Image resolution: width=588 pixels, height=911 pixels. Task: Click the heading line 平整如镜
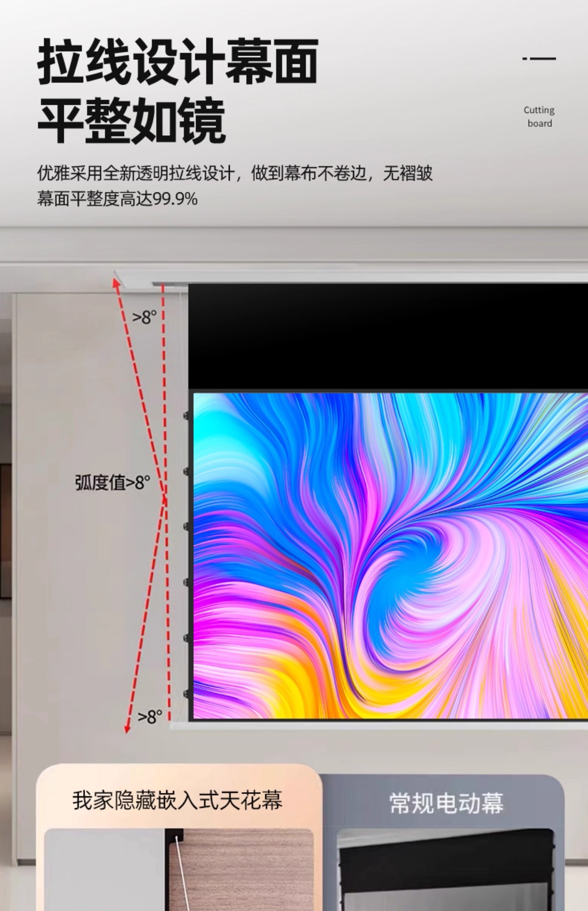[x=132, y=120]
